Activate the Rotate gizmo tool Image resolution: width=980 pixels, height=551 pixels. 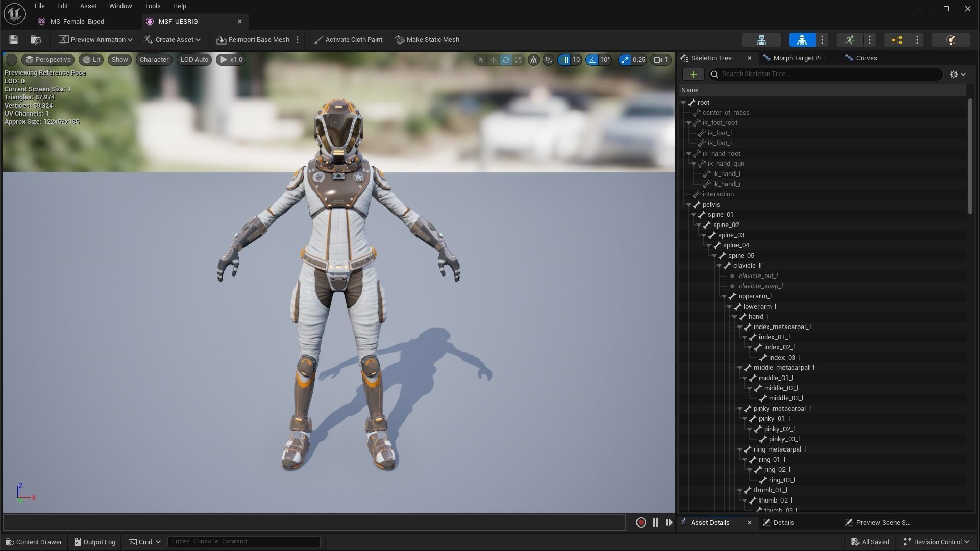click(x=506, y=60)
